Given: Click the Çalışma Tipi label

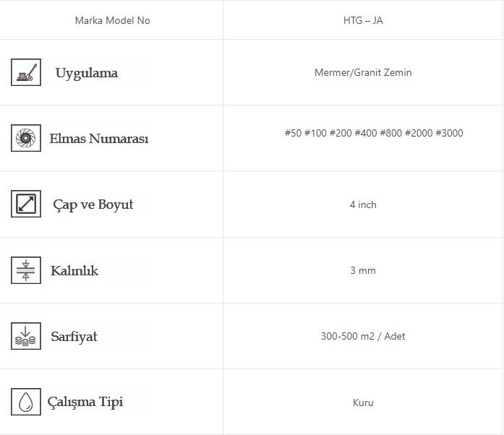Looking at the screenshot, I should coord(85,402).
